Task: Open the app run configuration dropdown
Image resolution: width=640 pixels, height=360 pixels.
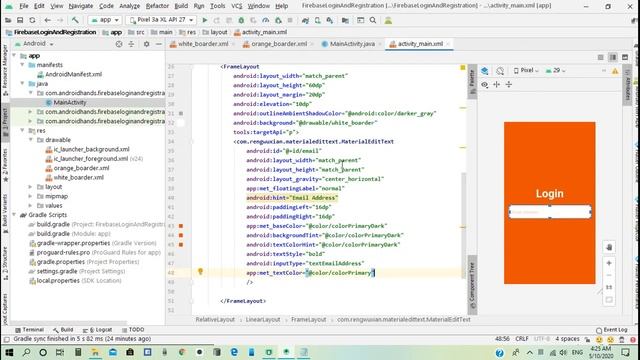Action: pos(105,20)
